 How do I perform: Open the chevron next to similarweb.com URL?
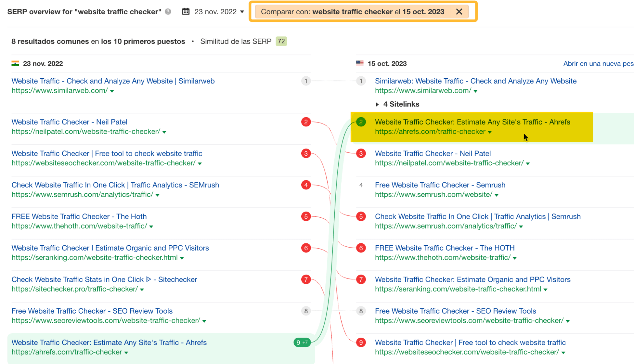click(x=112, y=91)
